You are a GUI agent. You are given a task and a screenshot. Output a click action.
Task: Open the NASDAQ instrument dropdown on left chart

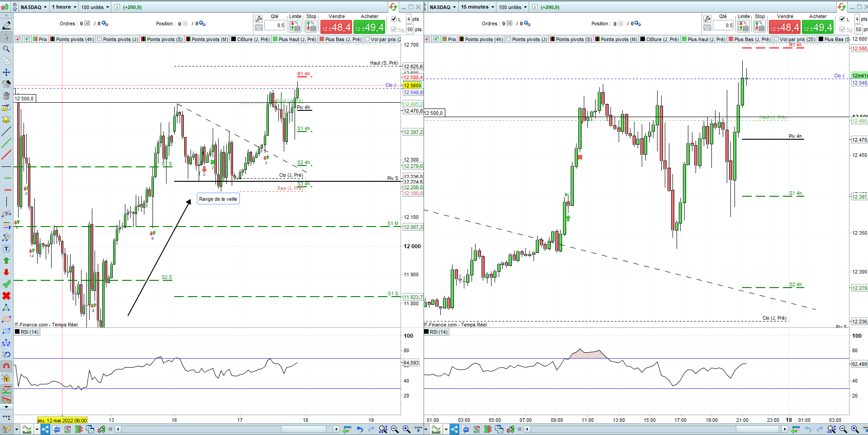(33, 7)
